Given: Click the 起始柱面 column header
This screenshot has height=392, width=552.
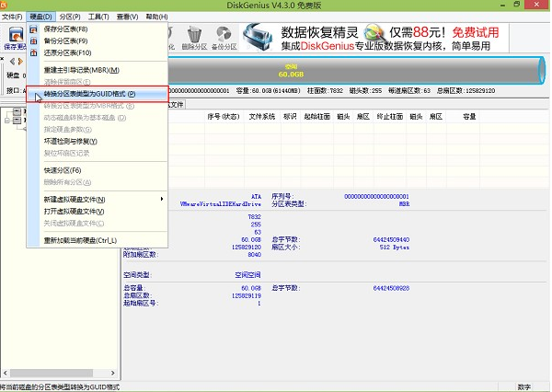Looking at the screenshot, I should (316, 117).
